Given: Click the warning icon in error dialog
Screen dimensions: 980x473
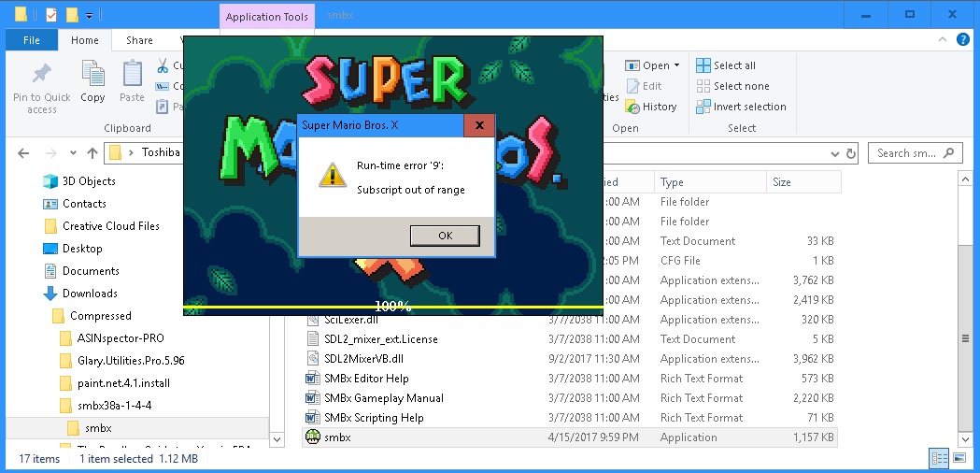Looking at the screenshot, I should (x=333, y=175).
